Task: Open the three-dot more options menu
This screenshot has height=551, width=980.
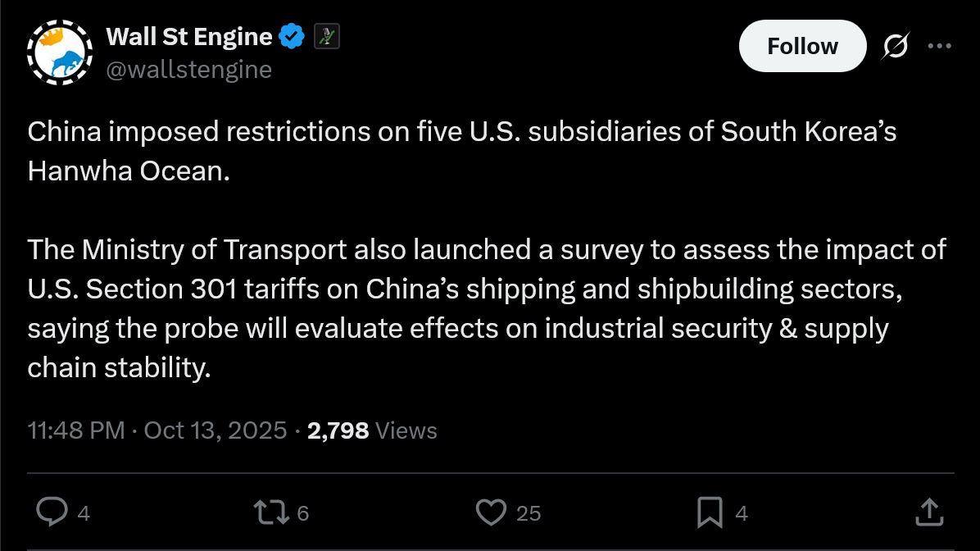Action: (x=939, y=47)
